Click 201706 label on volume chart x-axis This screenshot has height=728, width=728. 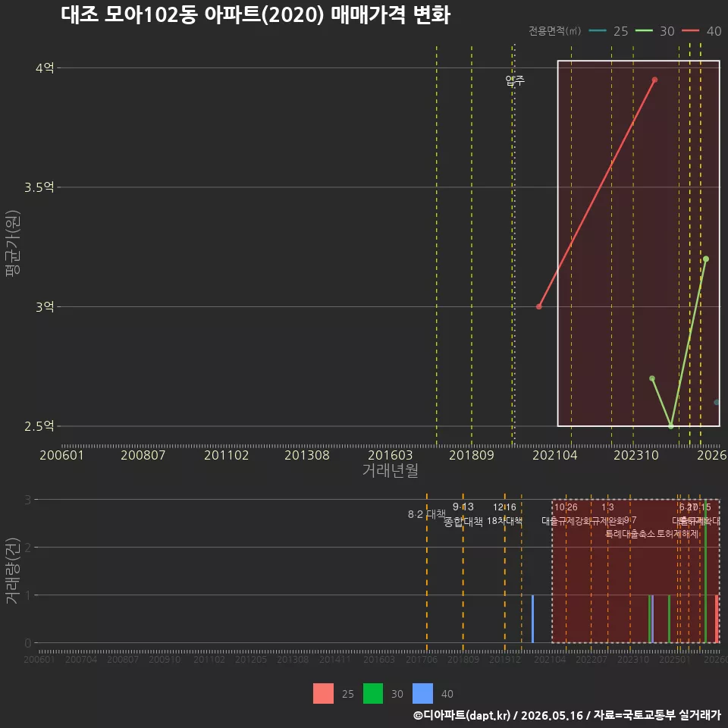[x=422, y=659]
